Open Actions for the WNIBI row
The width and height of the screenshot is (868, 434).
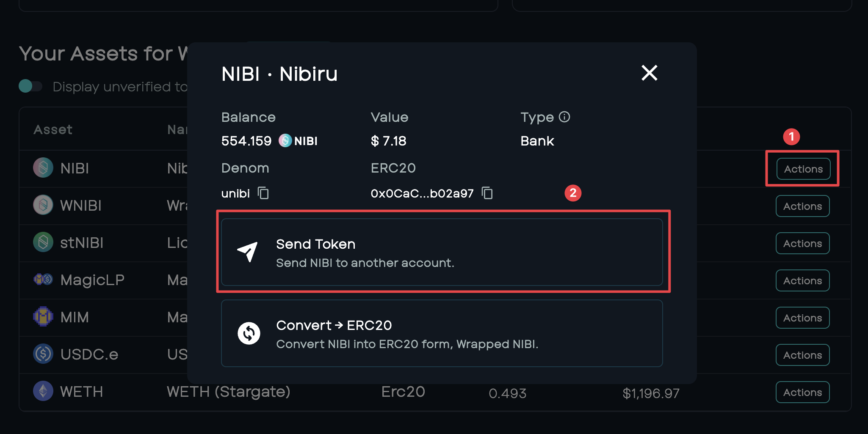[x=802, y=206]
